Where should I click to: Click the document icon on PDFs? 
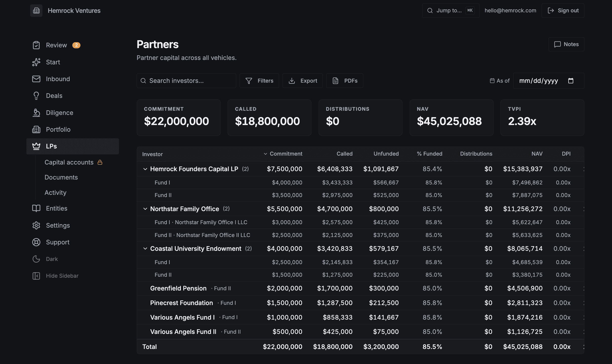coord(335,81)
